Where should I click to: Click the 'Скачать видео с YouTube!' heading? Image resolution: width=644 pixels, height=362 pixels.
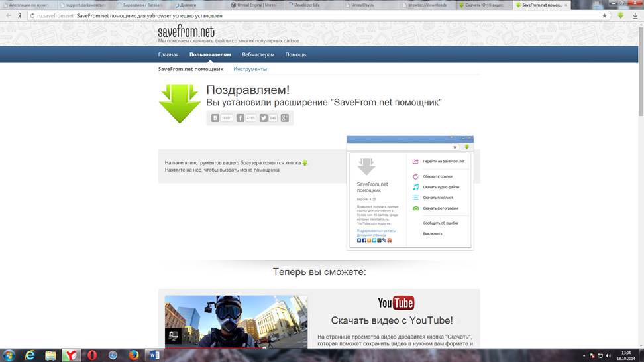[x=392, y=320]
